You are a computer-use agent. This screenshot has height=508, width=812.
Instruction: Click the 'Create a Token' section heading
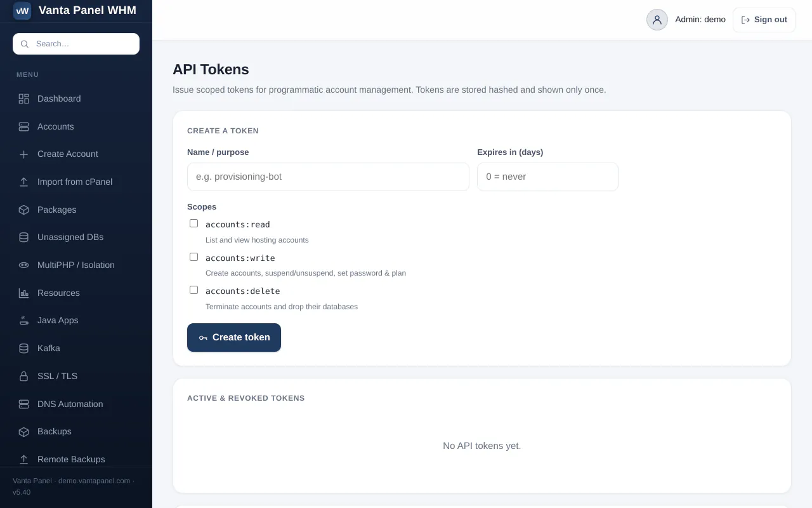click(x=223, y=131)
